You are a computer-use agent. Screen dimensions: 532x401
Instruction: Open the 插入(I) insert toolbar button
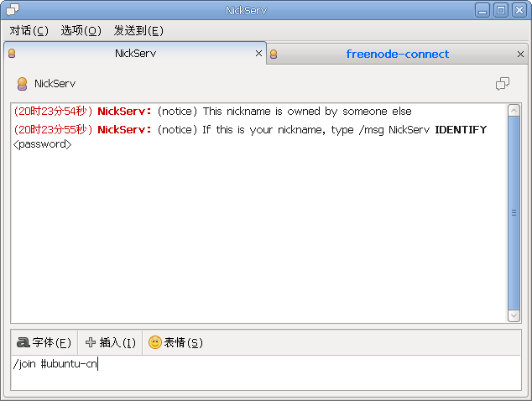click(x=110, y=342)
